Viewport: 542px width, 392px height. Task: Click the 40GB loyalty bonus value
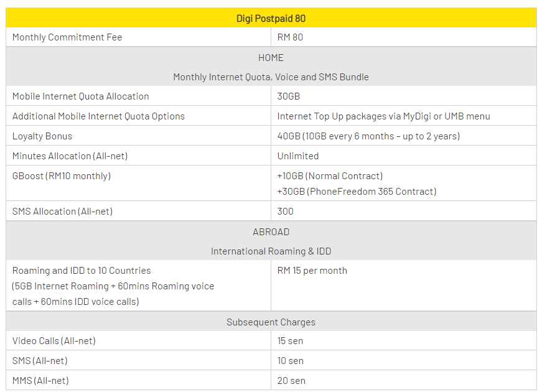(368, 136)
